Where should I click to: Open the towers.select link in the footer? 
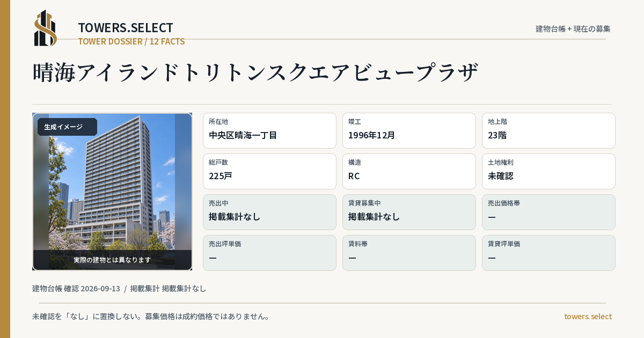pyautogui.click(x=588, y=317)
